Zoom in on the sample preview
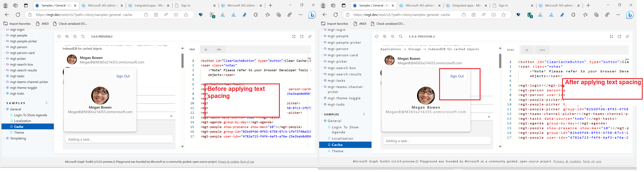The image size is (644, 172). click(67, 36)
